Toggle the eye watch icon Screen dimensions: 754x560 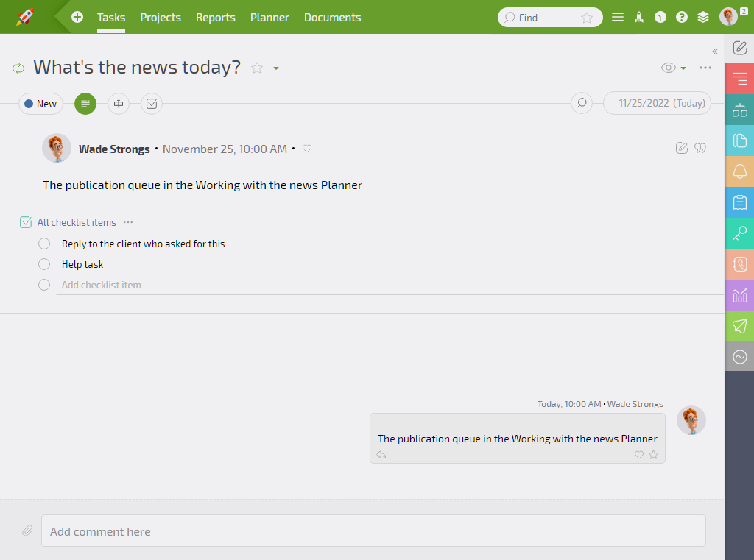click(x=669, y=68)
